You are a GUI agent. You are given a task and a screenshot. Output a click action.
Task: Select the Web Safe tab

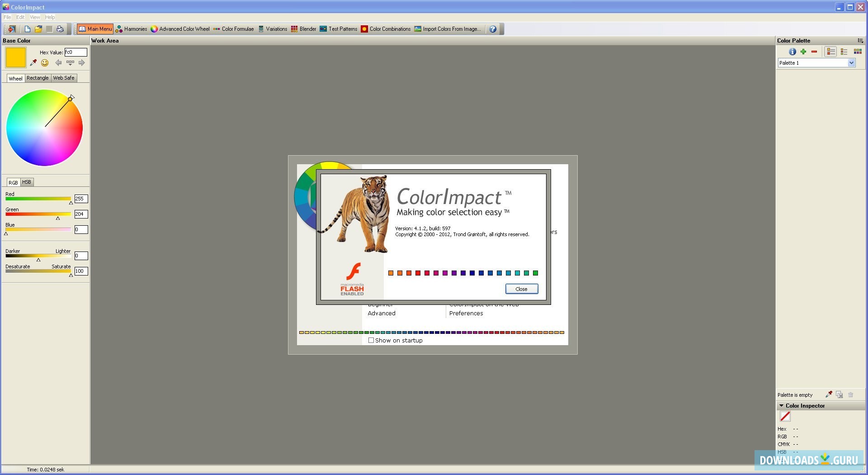(63, 78)
